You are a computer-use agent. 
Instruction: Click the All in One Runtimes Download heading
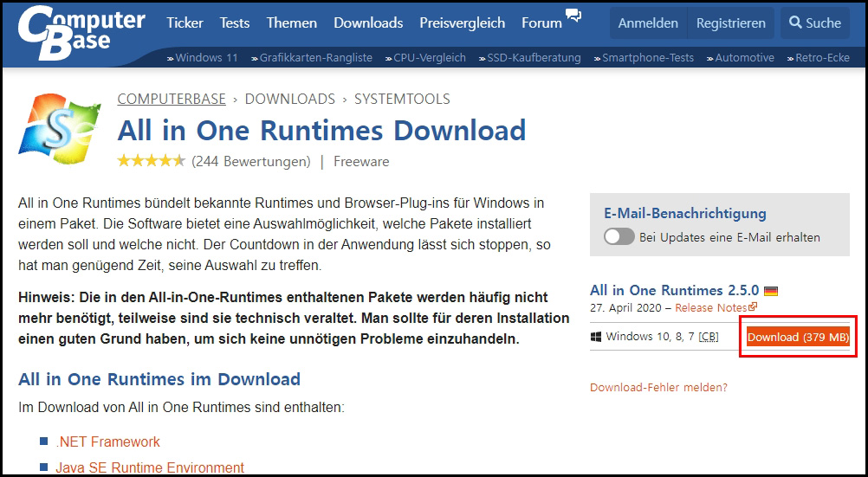click(321, 131)
